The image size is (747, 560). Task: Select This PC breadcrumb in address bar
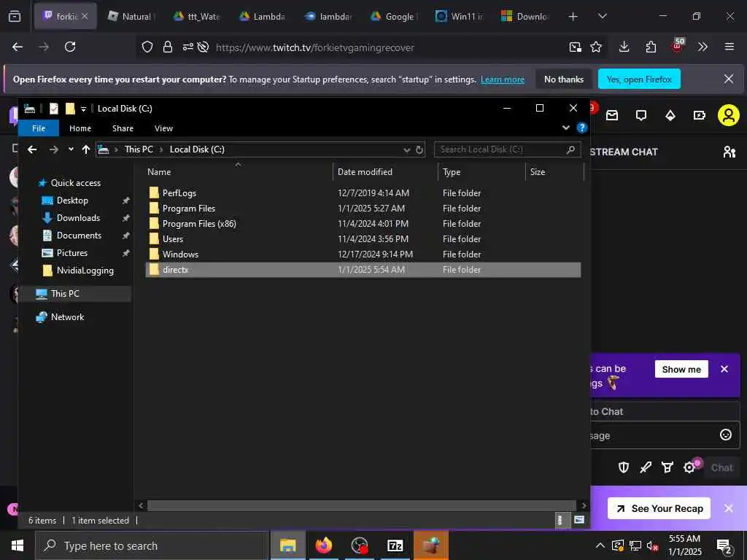pyautogui.click(x=139, y=149)
